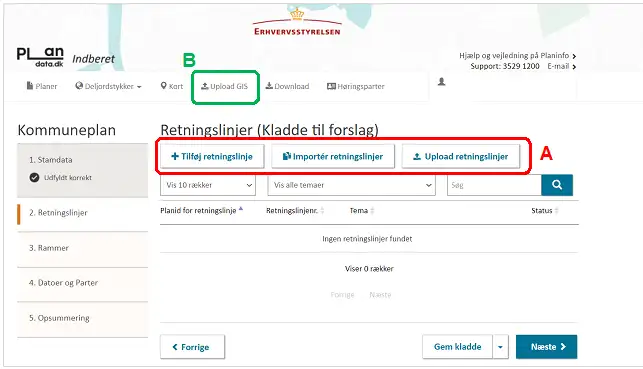
Task: Expand the Gem kladde arrow options
Action: 500,347
